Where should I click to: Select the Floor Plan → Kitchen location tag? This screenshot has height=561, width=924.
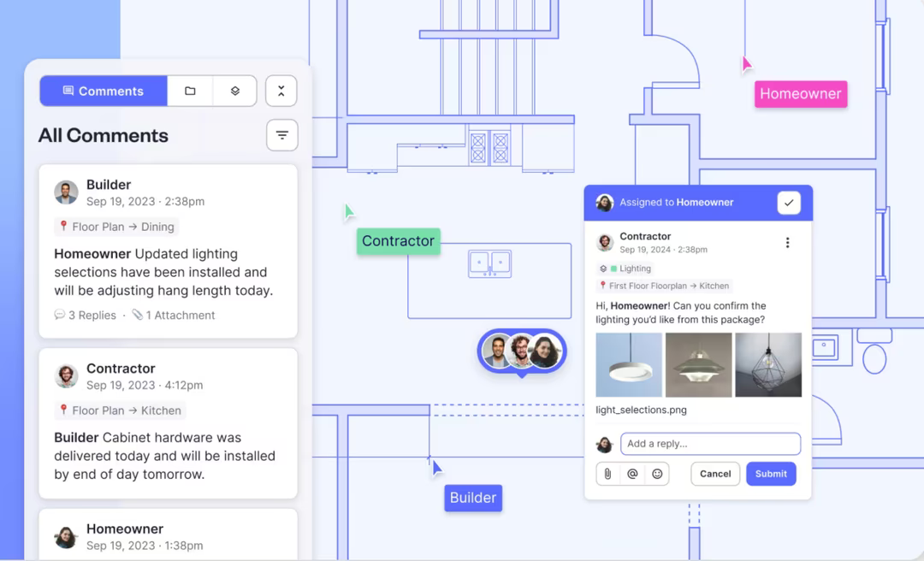point(121,410)
